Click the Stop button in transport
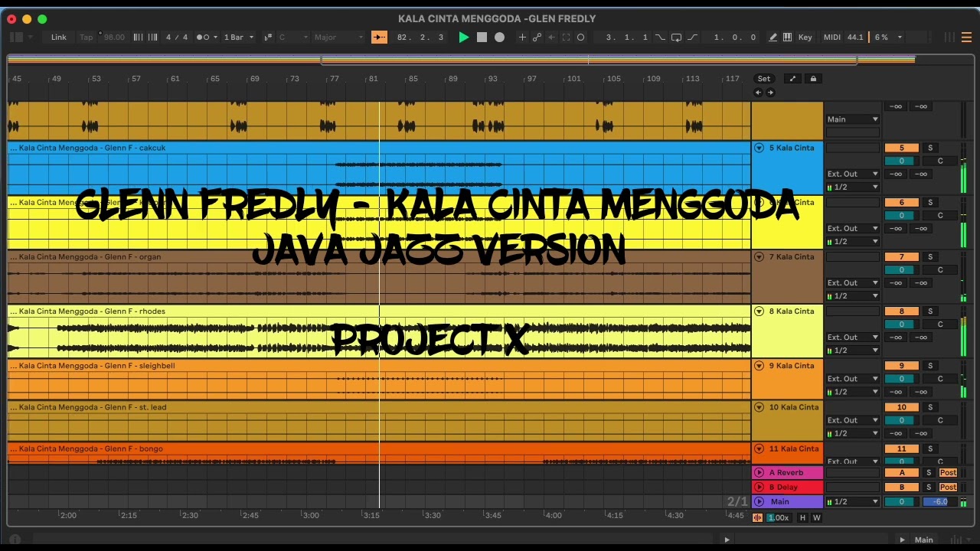 pos(482,37)
